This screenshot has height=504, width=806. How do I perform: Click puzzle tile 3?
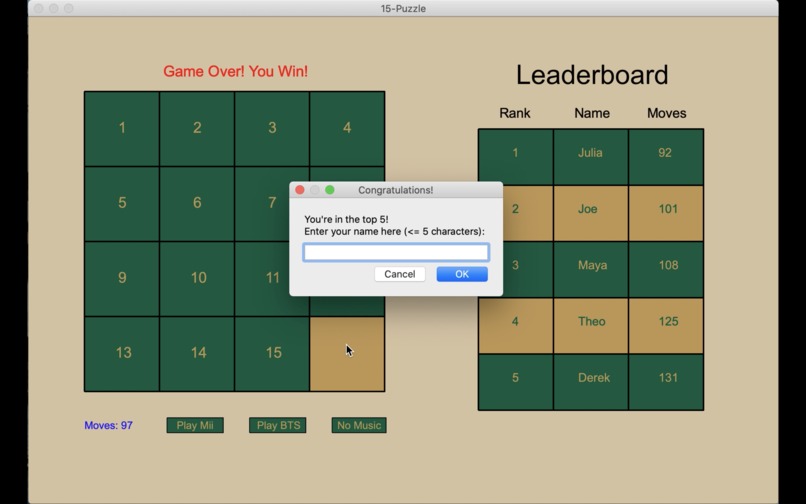pos(272,129)
